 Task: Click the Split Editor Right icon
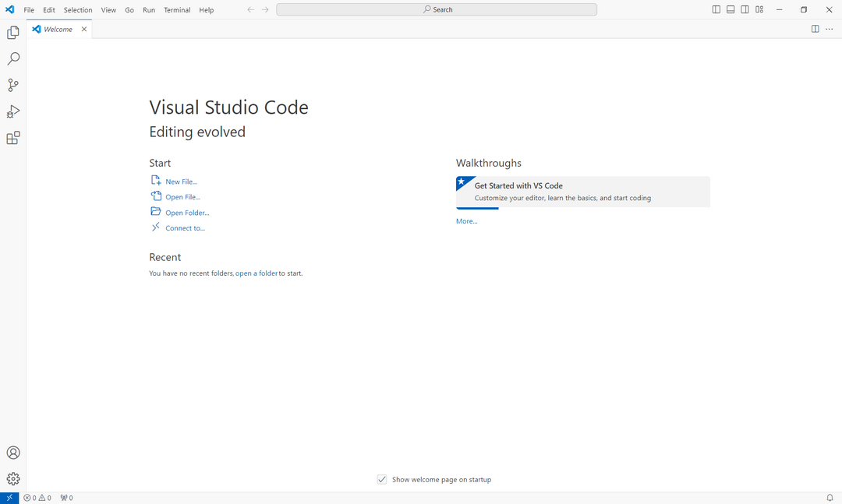(815, 28)
